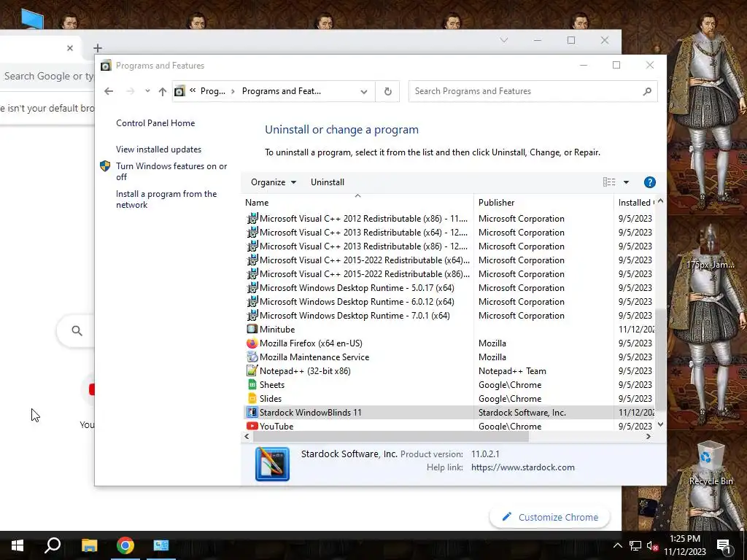
Task: Click the Mozilla Maintenance Service icon
Action: click(252, 357)
